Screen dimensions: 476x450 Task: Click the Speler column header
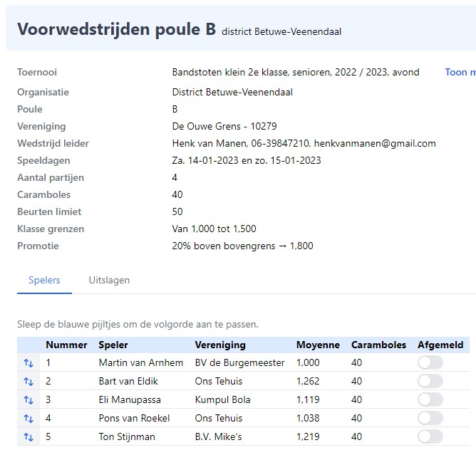click(113, 345)
